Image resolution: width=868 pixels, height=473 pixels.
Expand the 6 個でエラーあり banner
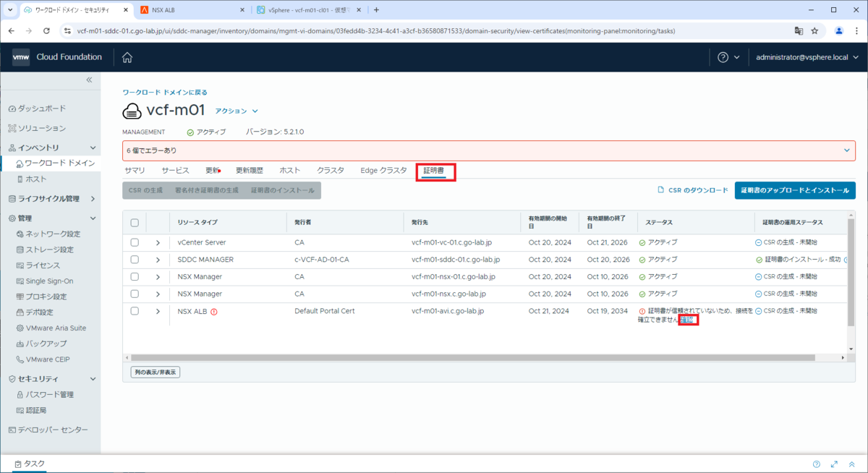pos(847,150)
